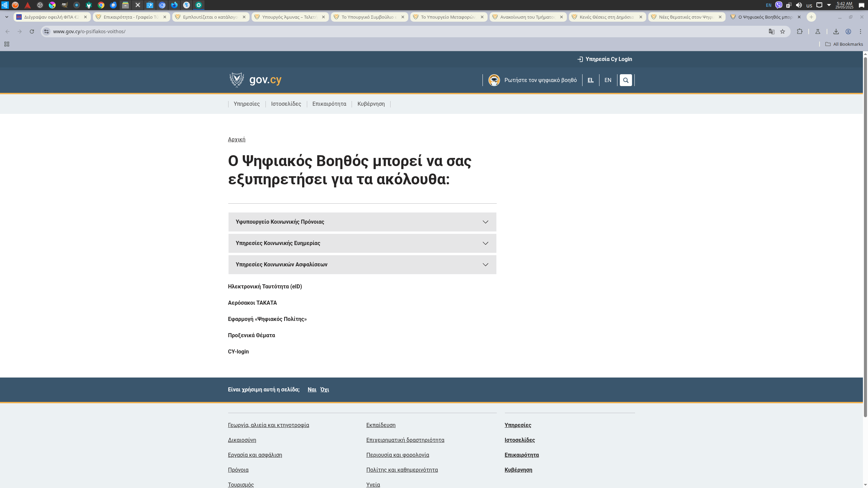Switch language to EN
The height and width of the screenshot is (488, 868).
pyautogui.click(x=608, y=80)
